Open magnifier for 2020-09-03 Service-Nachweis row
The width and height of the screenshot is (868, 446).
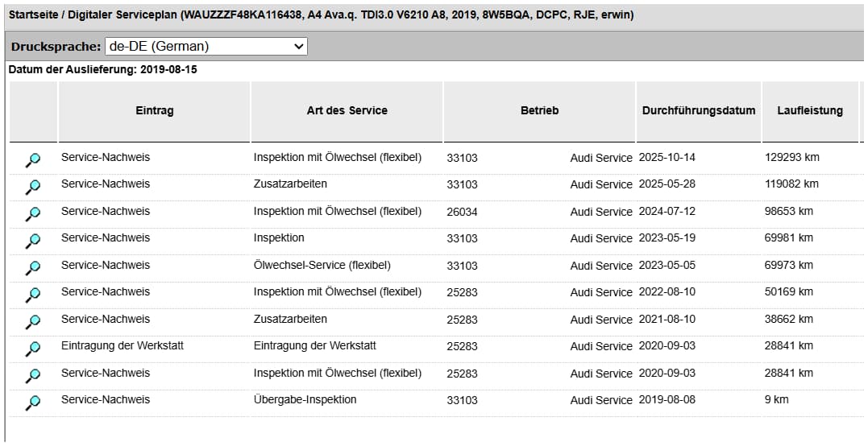pyautogui.click(x=33, y=375)
